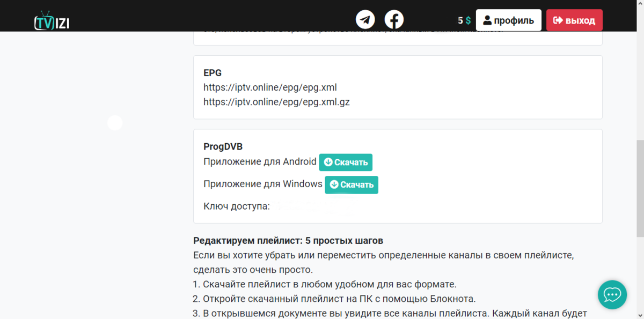This screenshot has width=644, height=319.
Task: Download the ProgDVB Windows application
Action: point(352,184)
